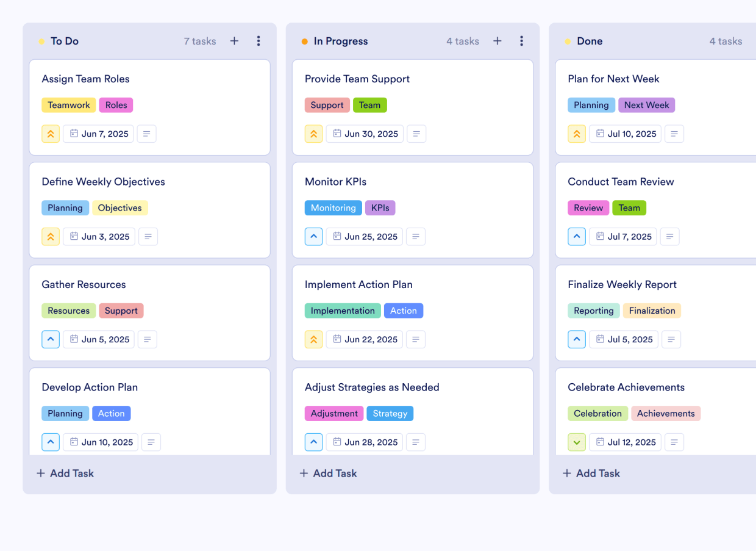The image size is (756, 551).
Task: Click the plus icon in the To Do header
Action: click(x=234, y=41)
